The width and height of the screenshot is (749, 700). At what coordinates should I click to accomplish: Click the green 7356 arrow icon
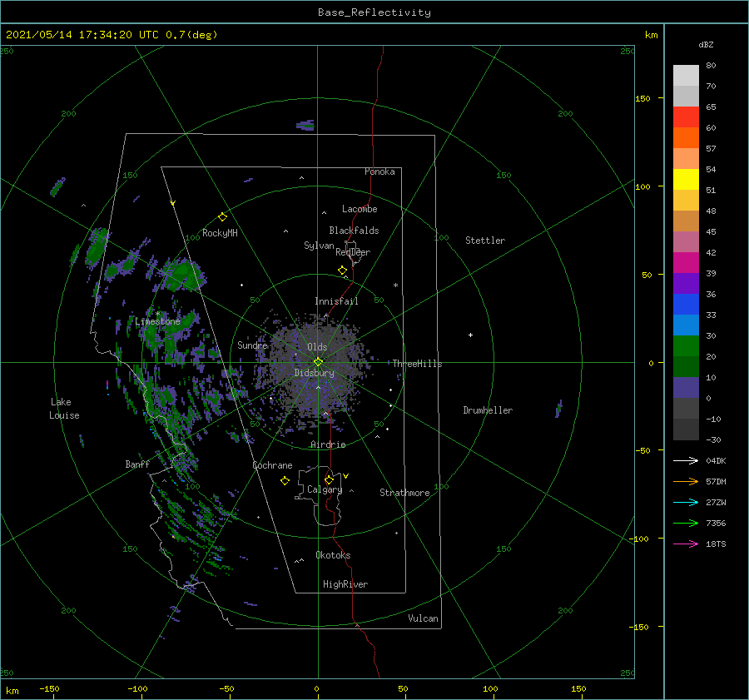686,524
